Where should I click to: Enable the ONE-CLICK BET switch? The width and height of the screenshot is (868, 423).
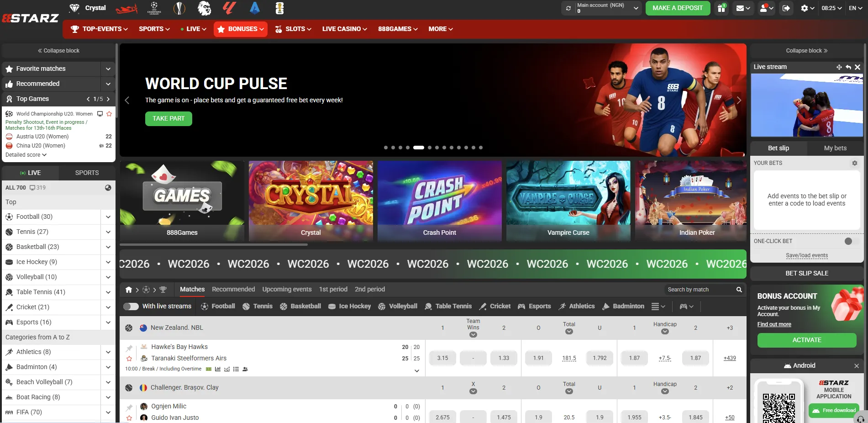point(852,241)
